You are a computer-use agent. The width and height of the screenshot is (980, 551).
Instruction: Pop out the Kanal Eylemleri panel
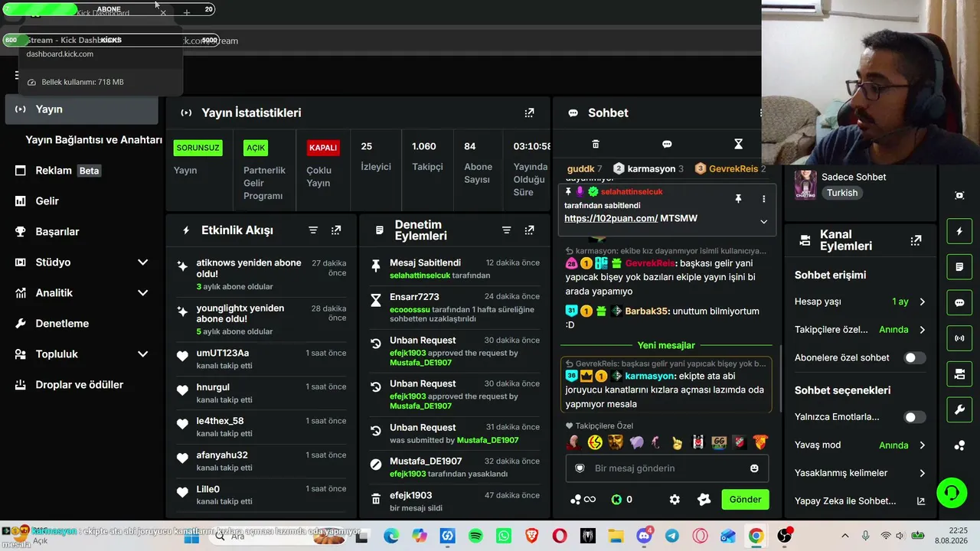(916, 240)
